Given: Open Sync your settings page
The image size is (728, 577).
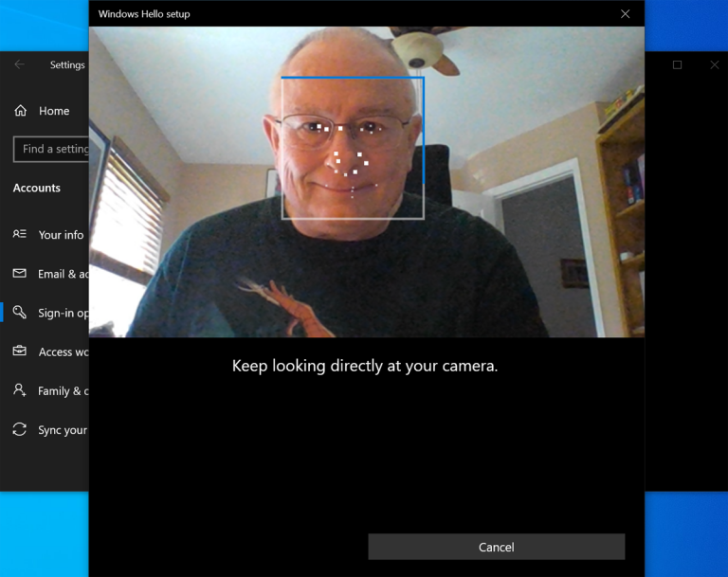Looking at the screenshot, I should point(63,431).
